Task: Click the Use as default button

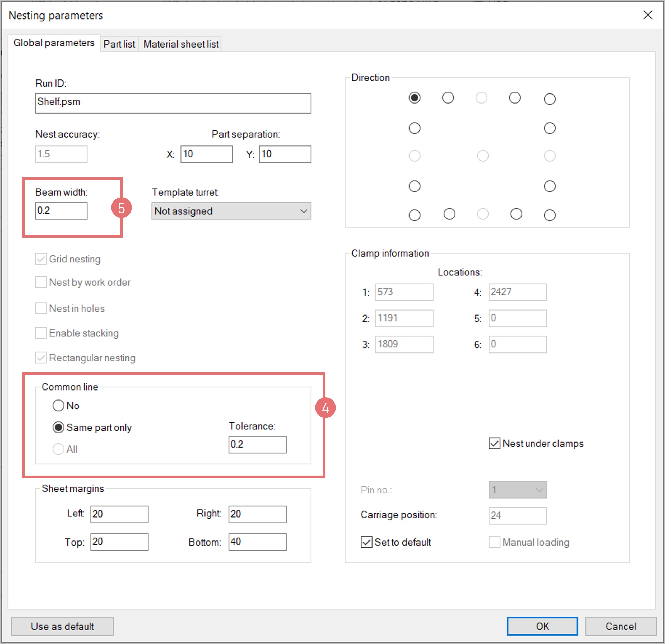Action: (62, 626)
